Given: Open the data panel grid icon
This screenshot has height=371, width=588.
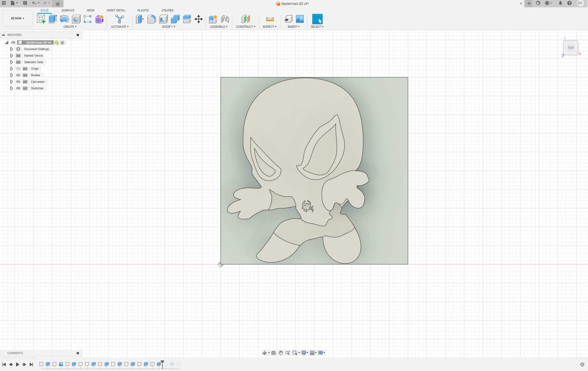Looking at the screenshot, I should point(4,3).
